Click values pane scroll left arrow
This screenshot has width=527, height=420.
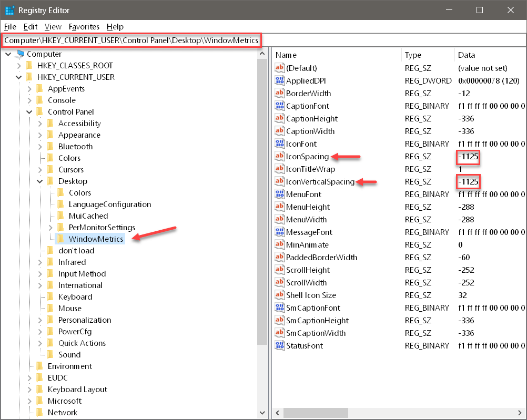pos(278,413)
